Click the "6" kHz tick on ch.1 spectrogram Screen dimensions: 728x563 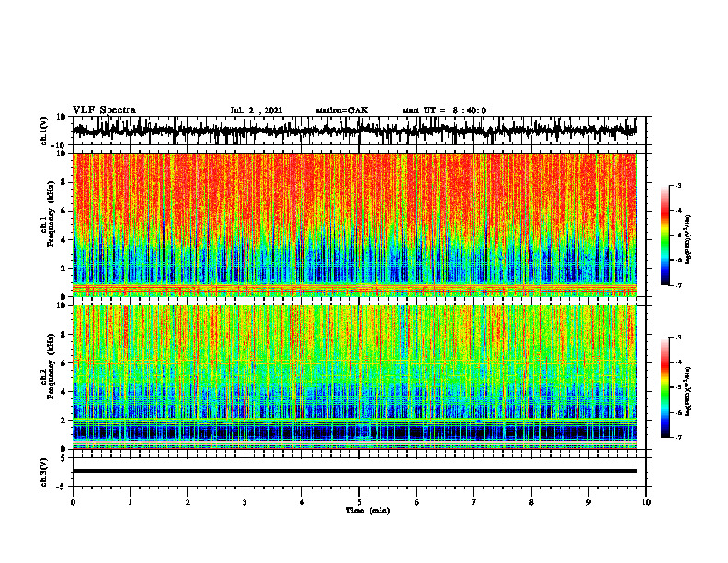point(63,212)
